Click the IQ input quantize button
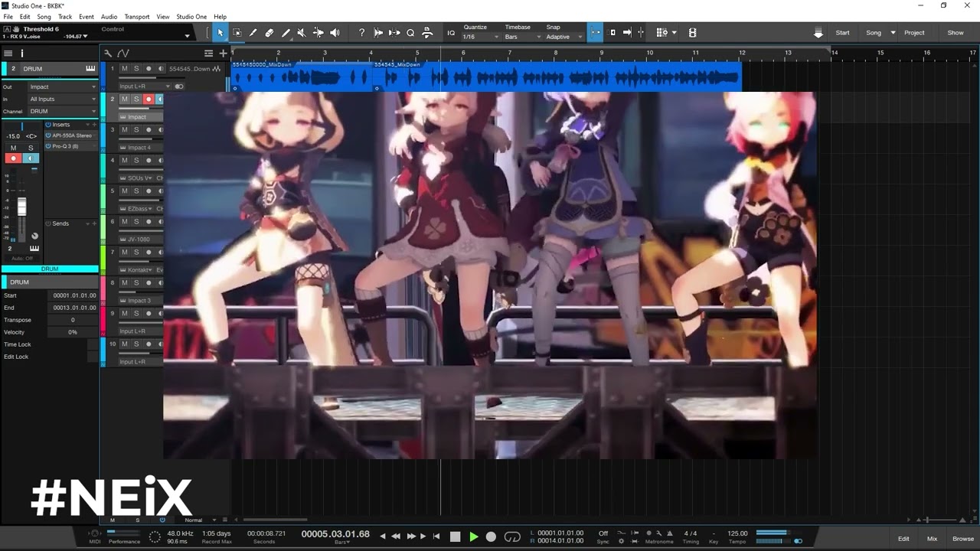This screenshot has width=980, height=551. (451, 33)
